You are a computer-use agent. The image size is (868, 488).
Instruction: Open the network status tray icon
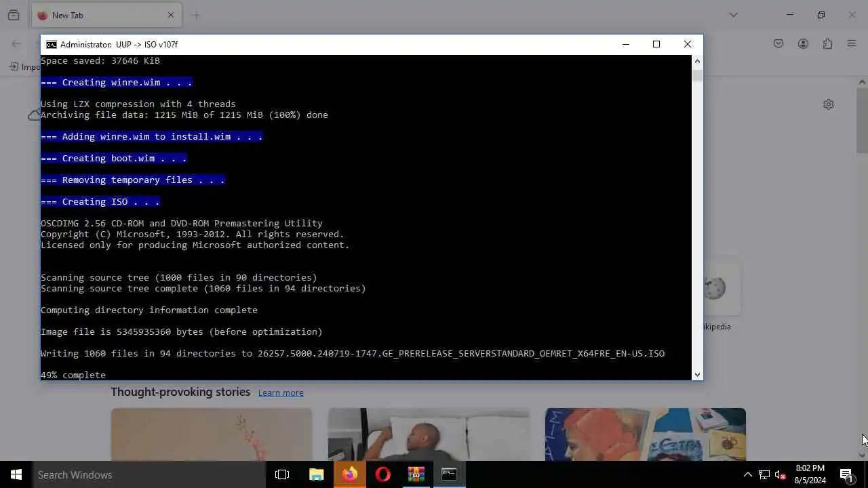(764, 474)
